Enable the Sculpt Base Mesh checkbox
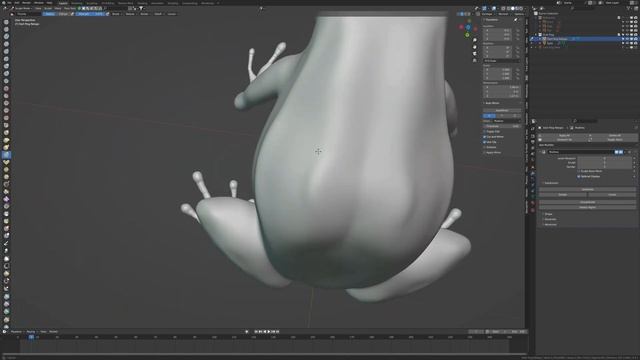640x360 pixels. [x=578, y=171]
